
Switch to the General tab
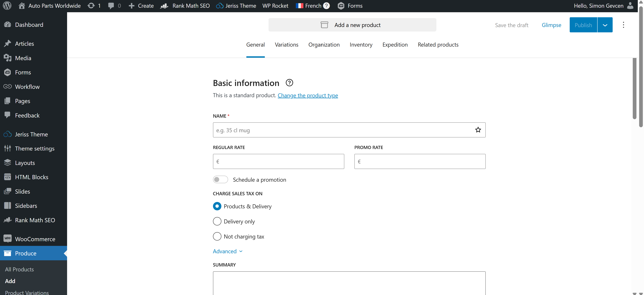coord(255,44)
